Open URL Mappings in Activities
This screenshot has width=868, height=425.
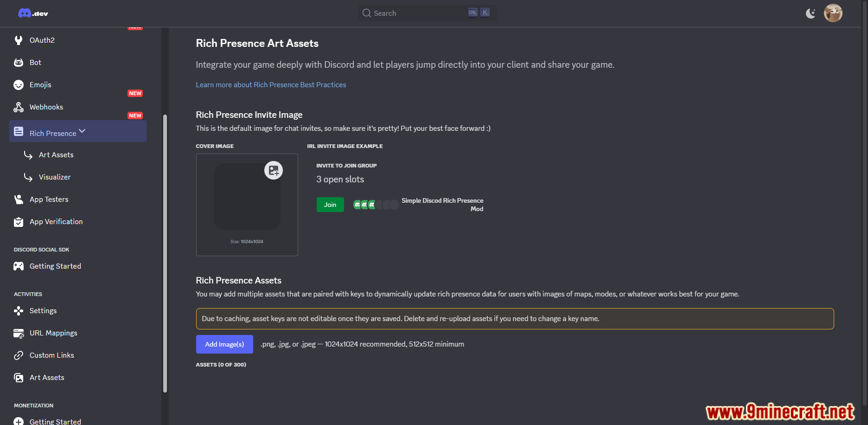(53, 333)
